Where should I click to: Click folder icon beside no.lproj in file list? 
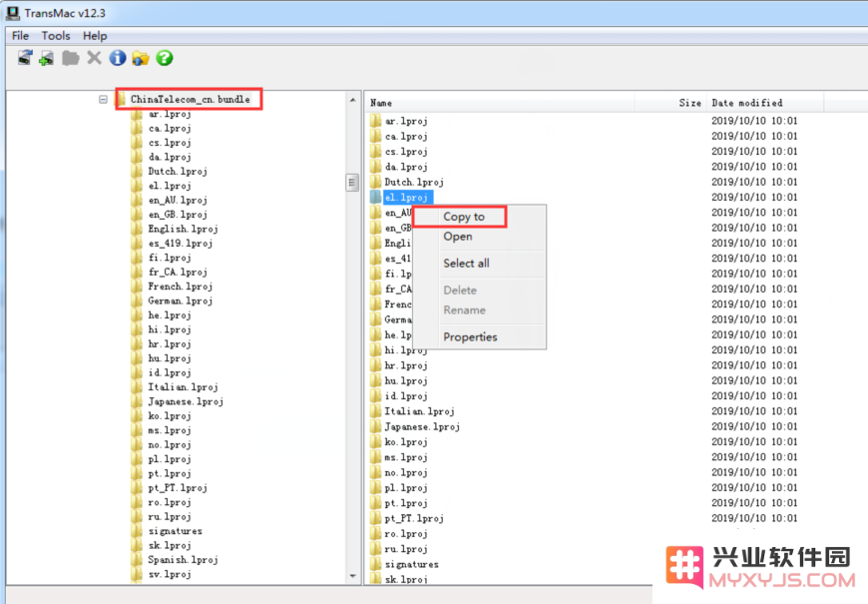(x=376, y=472)
